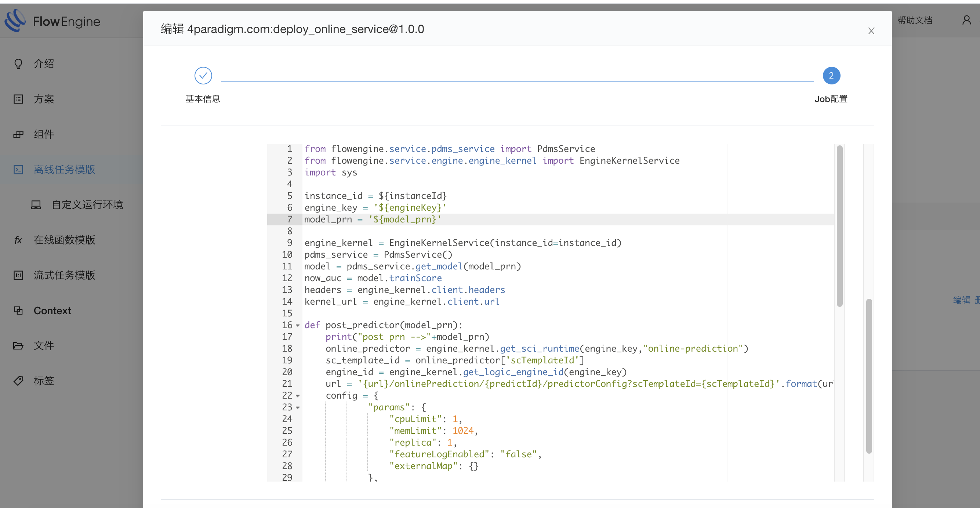Click url format string on line 21

point(569,384)
